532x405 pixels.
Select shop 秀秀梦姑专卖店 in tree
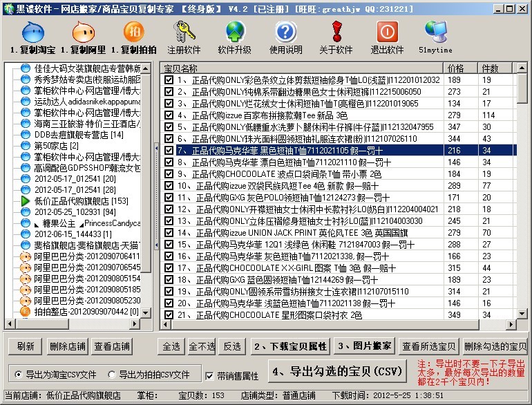pos(87,79)
